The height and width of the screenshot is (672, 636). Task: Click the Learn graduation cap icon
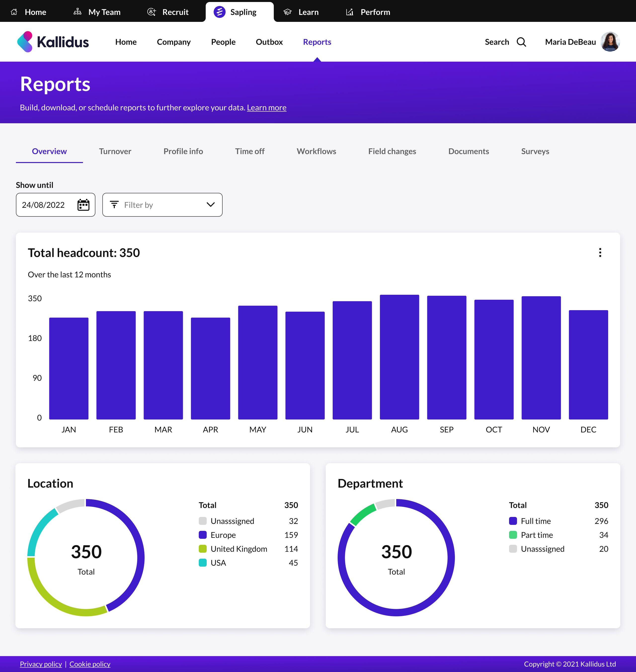pyautogui.click(x=287, y=12)
